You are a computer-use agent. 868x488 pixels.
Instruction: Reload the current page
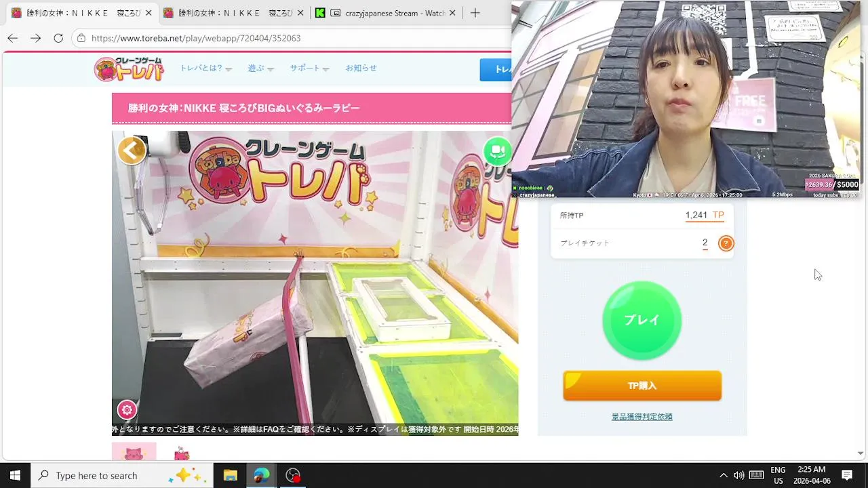pyautogui.click(x=58, y=38)
